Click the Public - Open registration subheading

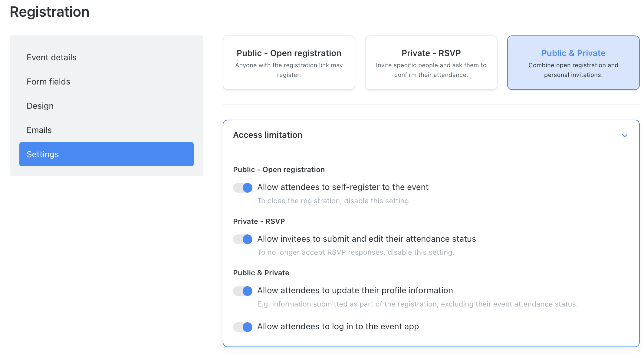click(279, 169)
